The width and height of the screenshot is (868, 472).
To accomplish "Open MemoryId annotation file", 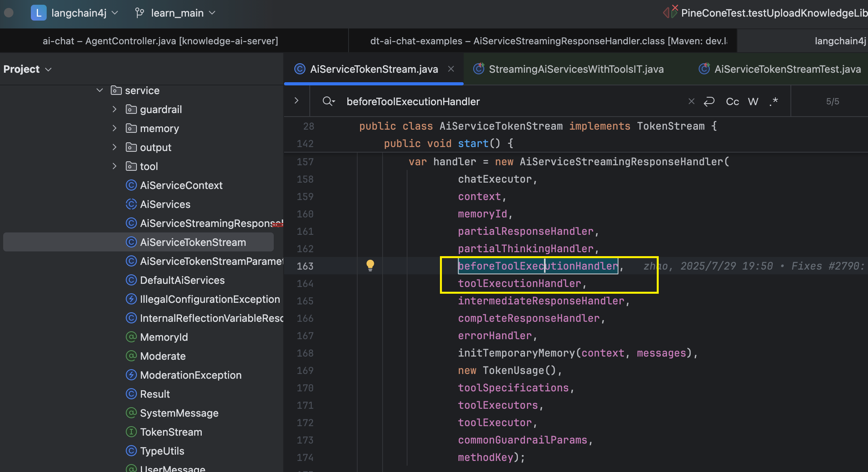I will [157, 337].
